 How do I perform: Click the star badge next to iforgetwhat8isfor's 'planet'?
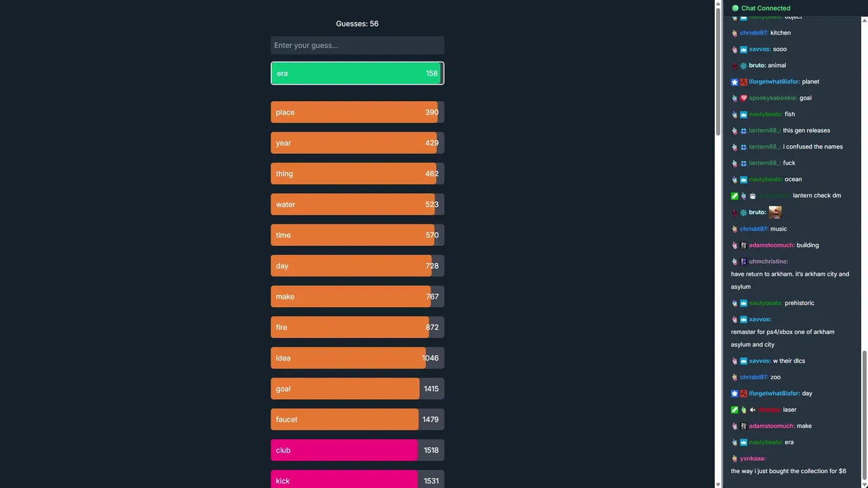pos(734,82)
